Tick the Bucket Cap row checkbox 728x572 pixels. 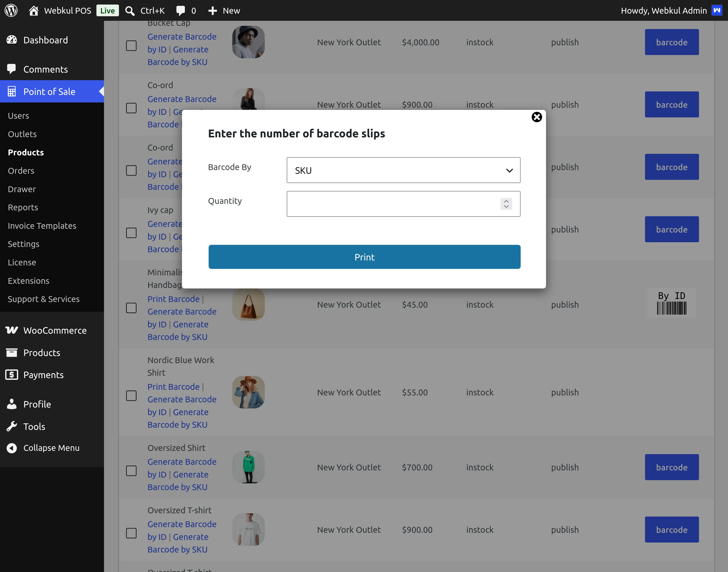(131, 45)
